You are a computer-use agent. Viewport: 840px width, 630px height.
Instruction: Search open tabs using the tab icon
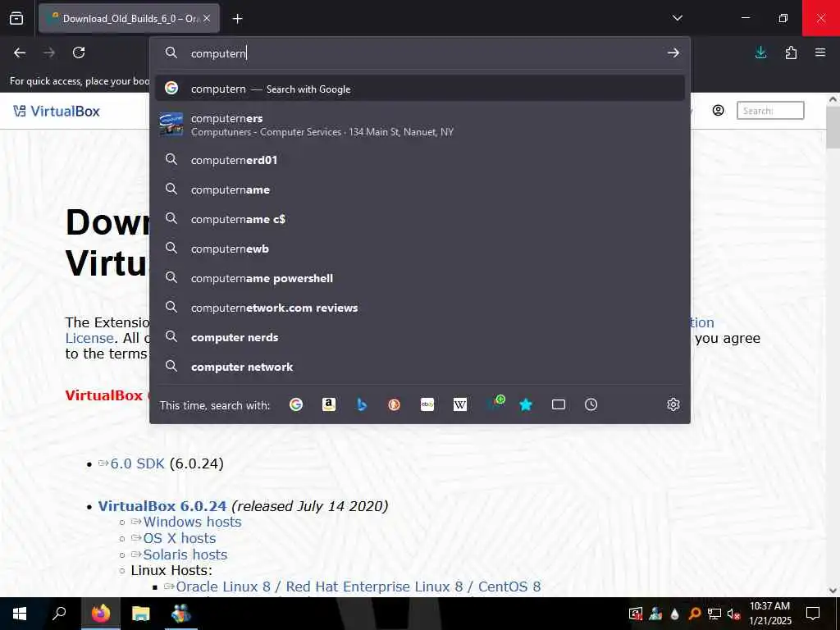pyautogui.click(x=558, y=404)
